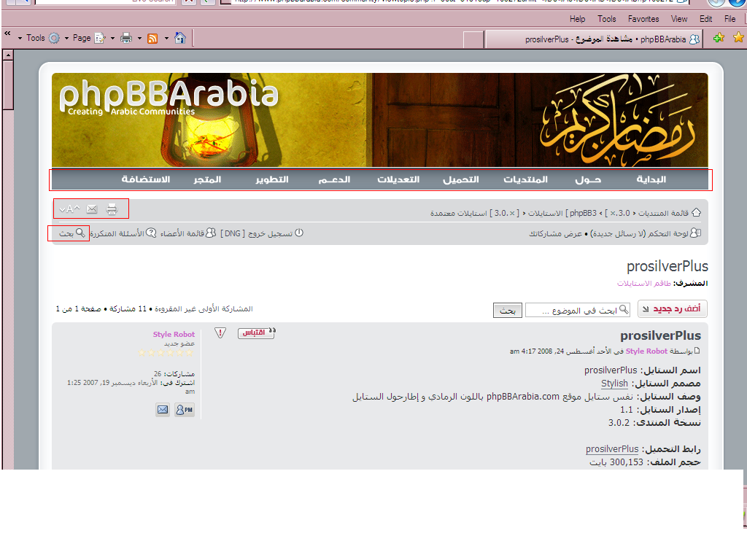The height and width of the screenshot is (560, 747).
Task: Click the عرض مشاركاتك link
Action: click(555, 233)
